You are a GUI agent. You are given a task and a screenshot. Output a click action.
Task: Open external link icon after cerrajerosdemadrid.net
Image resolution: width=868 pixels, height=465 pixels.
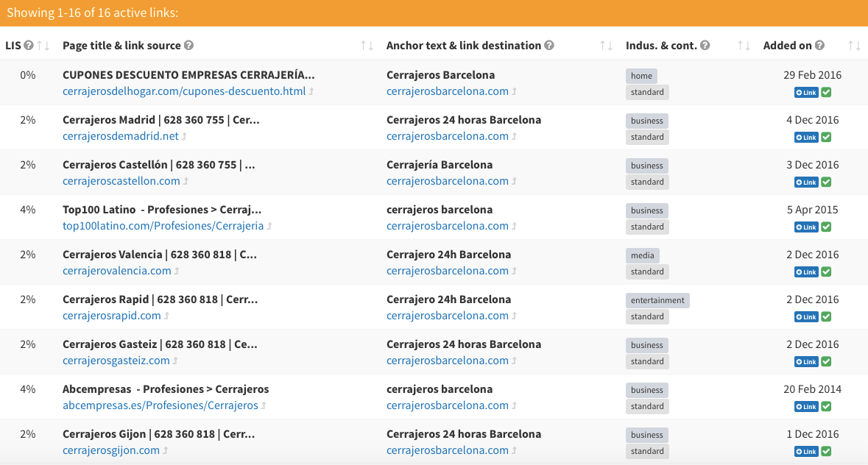click(184, 137)
